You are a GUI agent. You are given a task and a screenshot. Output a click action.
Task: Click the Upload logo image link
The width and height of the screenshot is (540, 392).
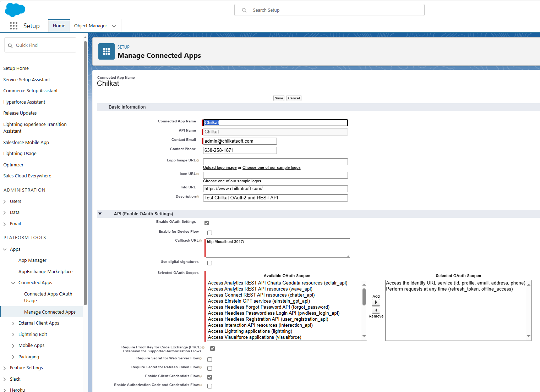[220, 168]
